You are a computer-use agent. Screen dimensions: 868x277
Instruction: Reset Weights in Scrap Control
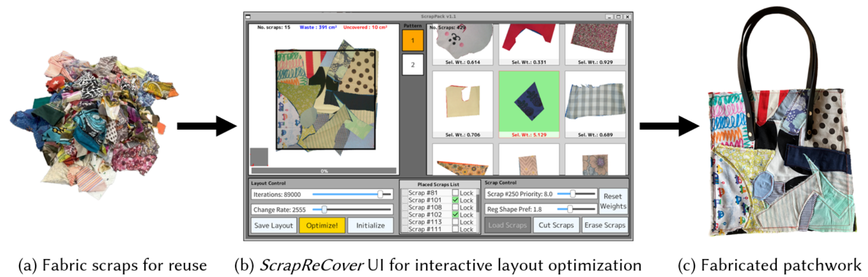point(613,201)
